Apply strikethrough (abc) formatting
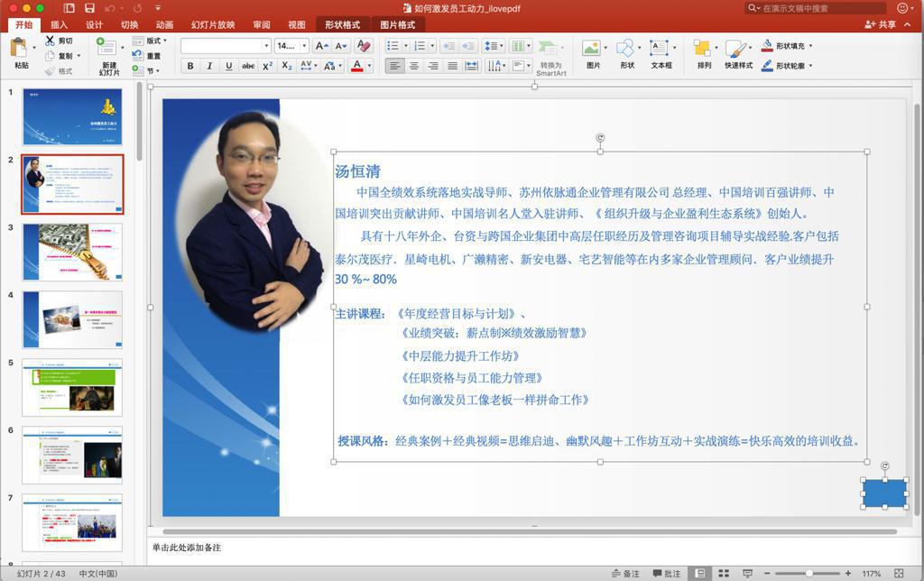This screenshot has height=581, width=924. pyautogui.click(x=248, y=66)
